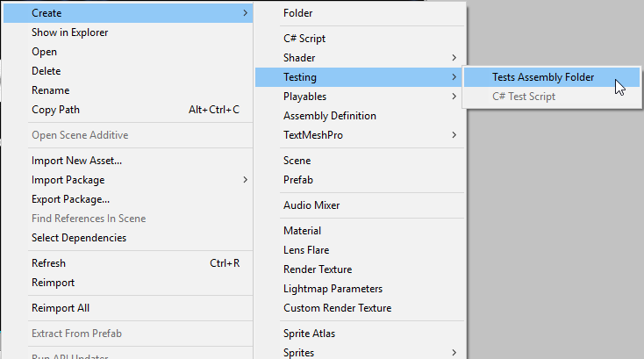Choose Copy Path menu entry

[x=128, y=110]
